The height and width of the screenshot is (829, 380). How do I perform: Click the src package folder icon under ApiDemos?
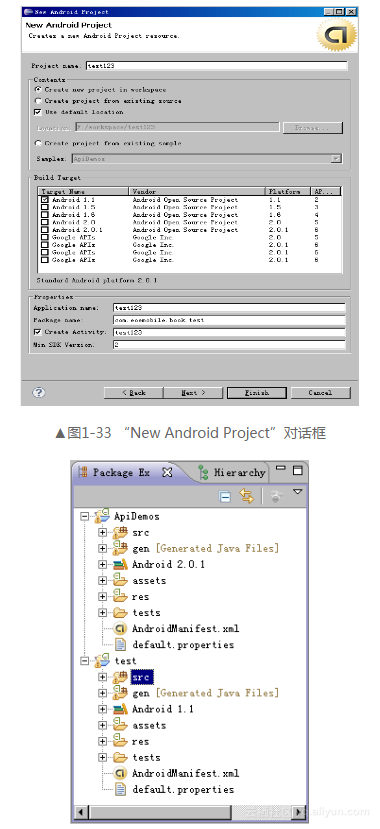pos(121,532)
